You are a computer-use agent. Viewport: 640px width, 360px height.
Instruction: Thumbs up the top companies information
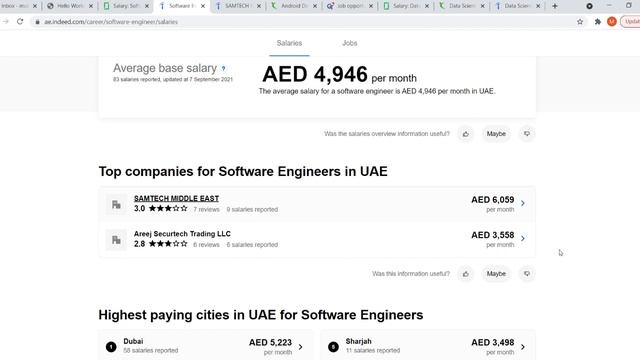coord(466,274)
